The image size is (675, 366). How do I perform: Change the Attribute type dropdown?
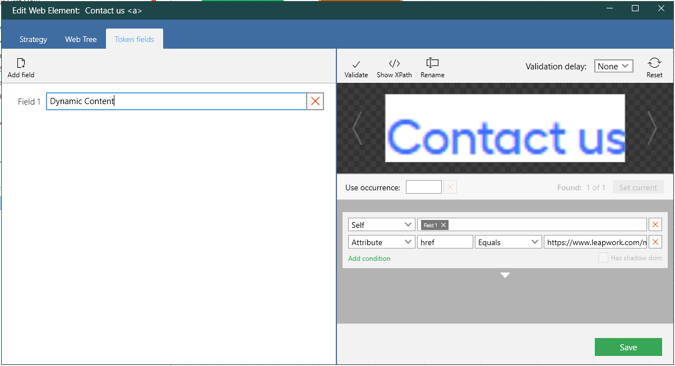pyautogui.click(x=381, y=242)
